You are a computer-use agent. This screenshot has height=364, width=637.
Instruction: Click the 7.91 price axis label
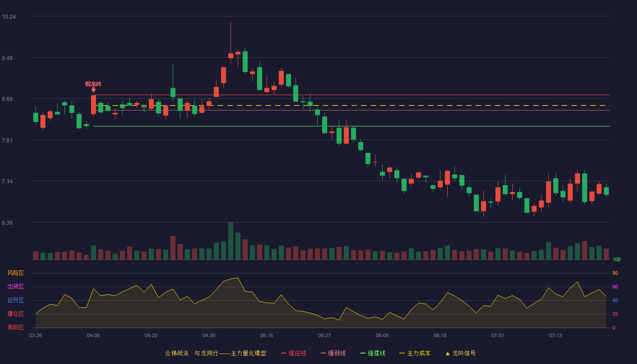point(7,141)
